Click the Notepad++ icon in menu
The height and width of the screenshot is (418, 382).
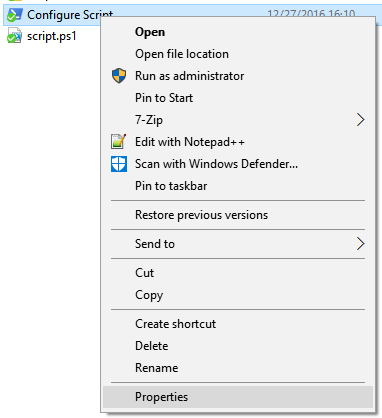tap(118, 142)
